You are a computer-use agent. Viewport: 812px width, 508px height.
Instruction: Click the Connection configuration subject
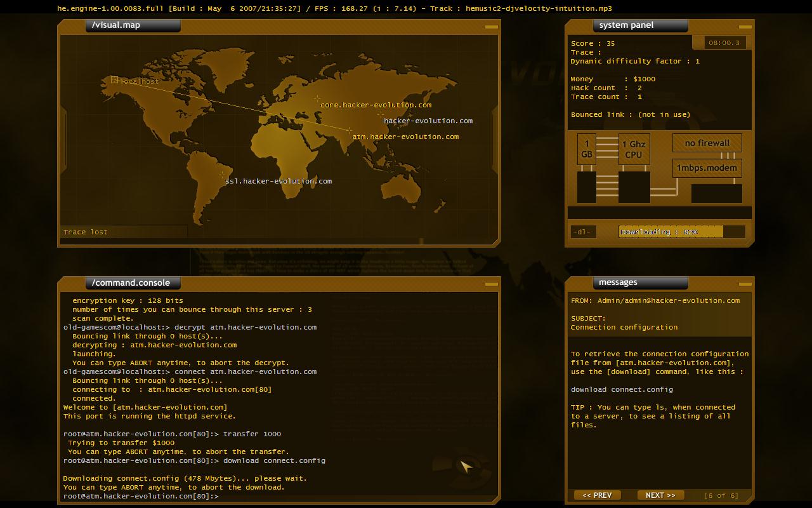click(x=624, y=327)
